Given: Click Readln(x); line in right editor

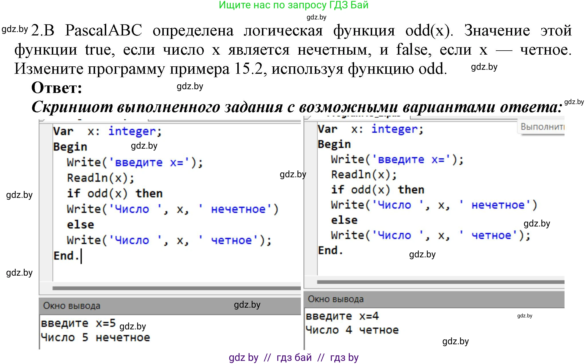Looking at the screenshot, I should [364, 175].
